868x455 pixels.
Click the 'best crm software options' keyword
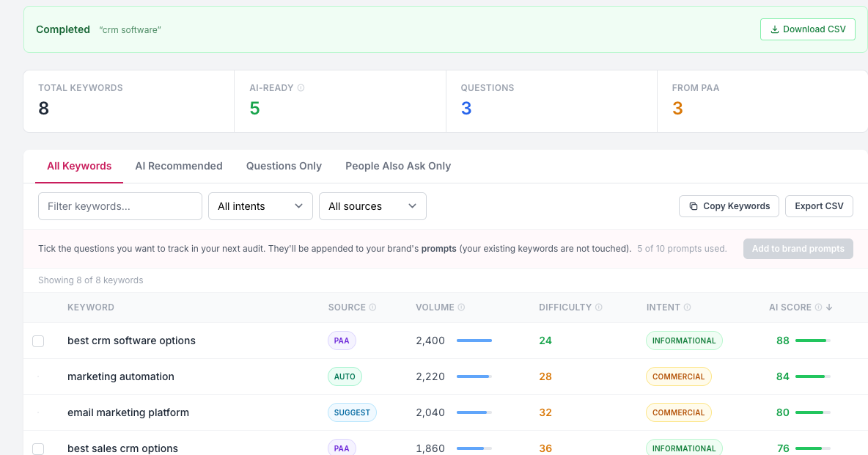coord(131,341)
